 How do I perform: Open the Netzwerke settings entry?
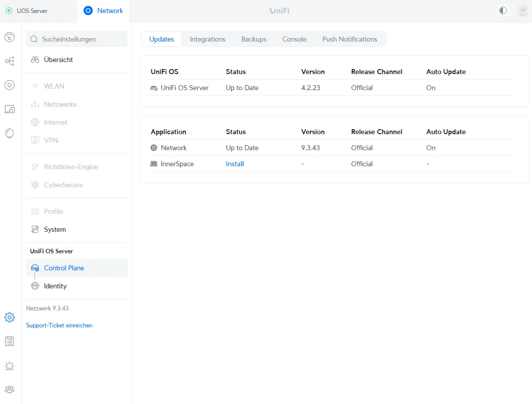click(x=77, y=105)
